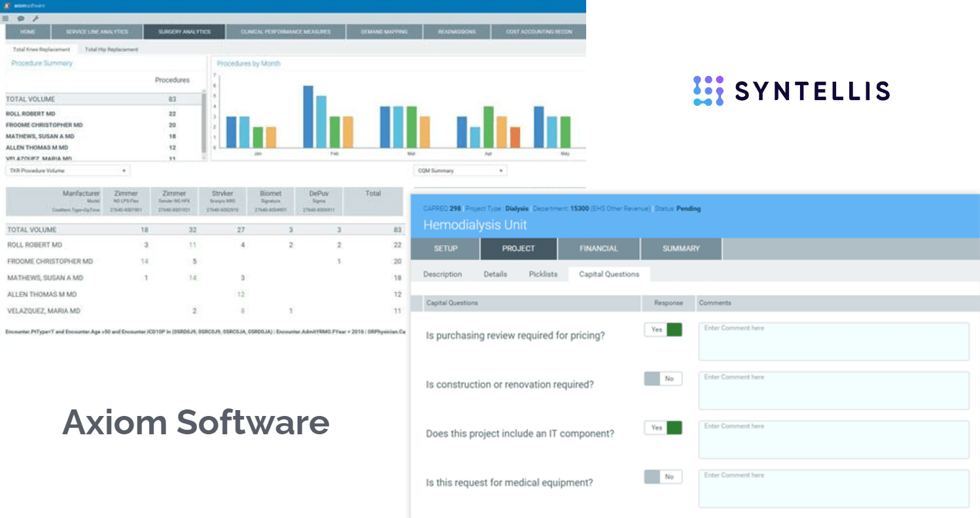Open the TKR Procedure Volume dropdown

67,169
